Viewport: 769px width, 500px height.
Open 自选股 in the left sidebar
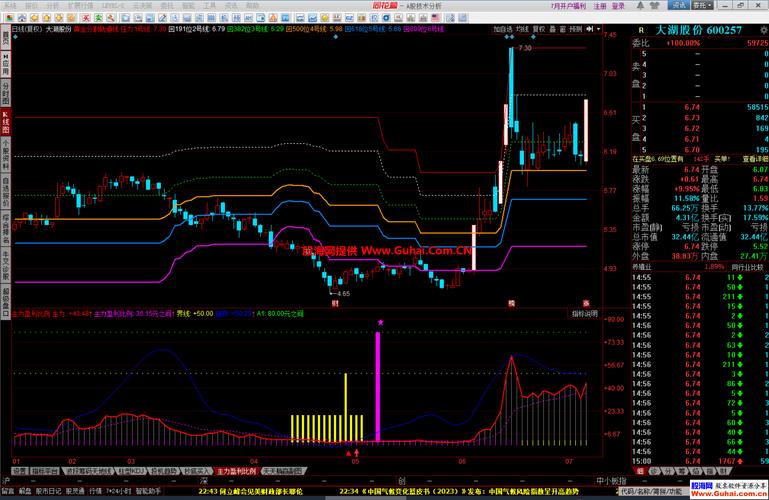5,191
